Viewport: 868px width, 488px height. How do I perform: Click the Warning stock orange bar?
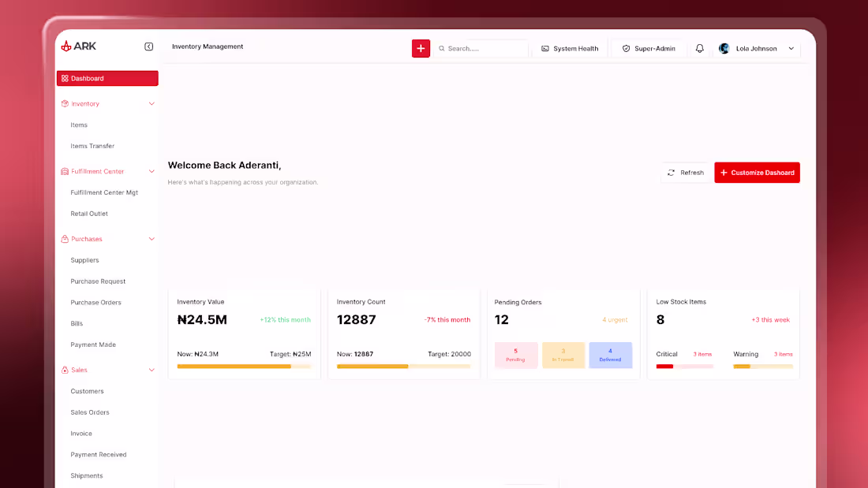763,367
